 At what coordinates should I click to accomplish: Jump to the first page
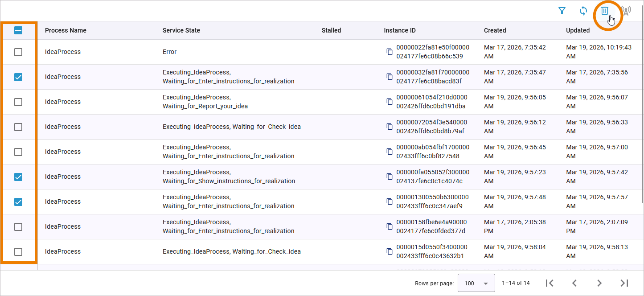(550, 283)
